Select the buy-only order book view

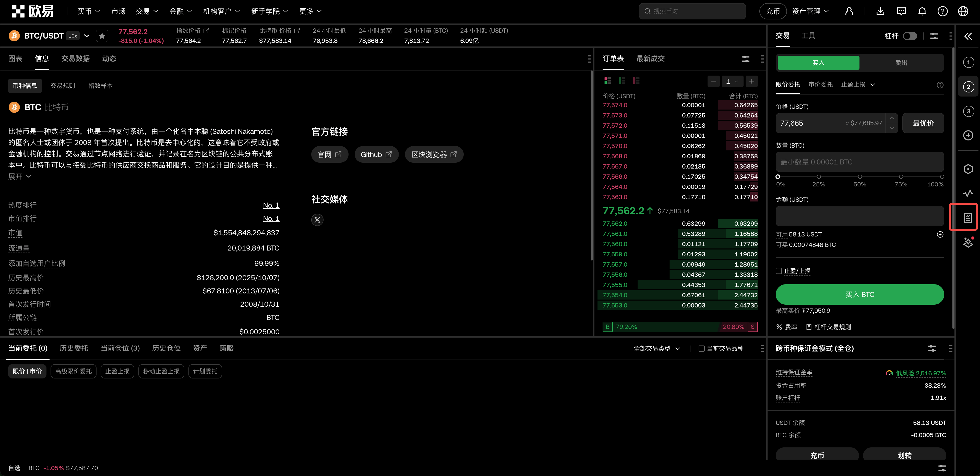(622, 81)
